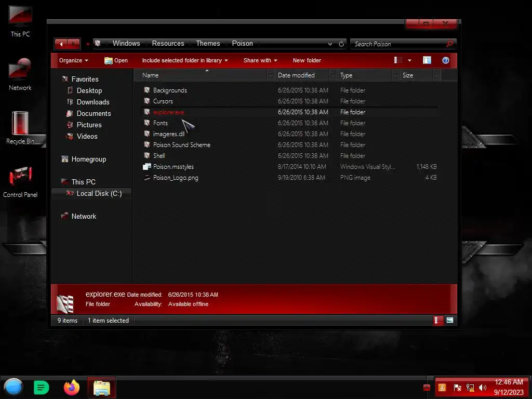Screen dimensions: 532x399
Task: Select the Poison.msstyles file icon
Action: pos(147,167)
